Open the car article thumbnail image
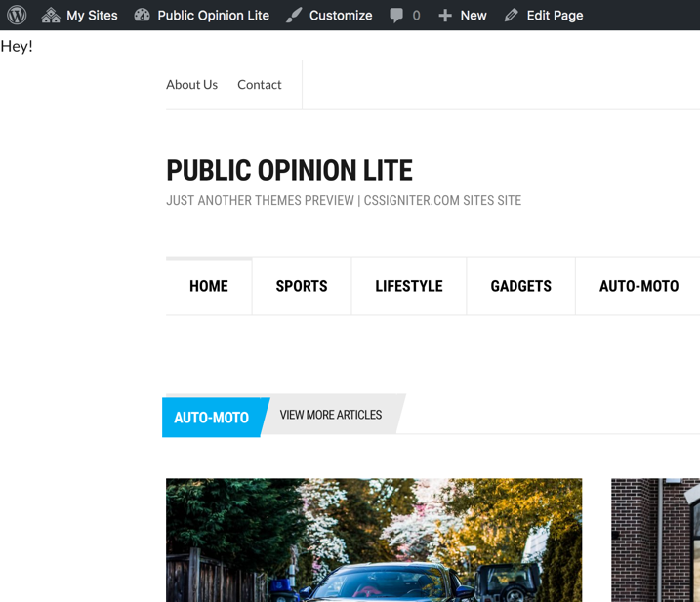Viewport: 700px width, 602px height. point(374,540)
